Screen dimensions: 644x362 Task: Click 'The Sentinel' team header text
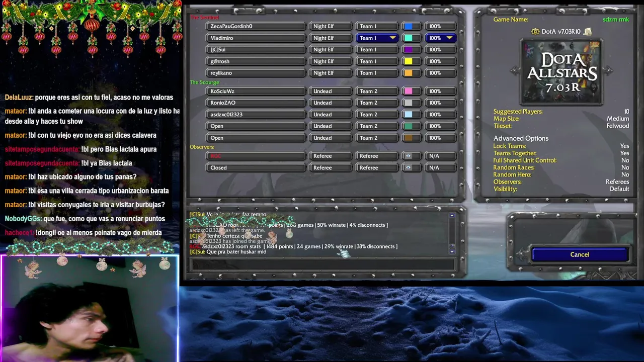pos(204,18)
